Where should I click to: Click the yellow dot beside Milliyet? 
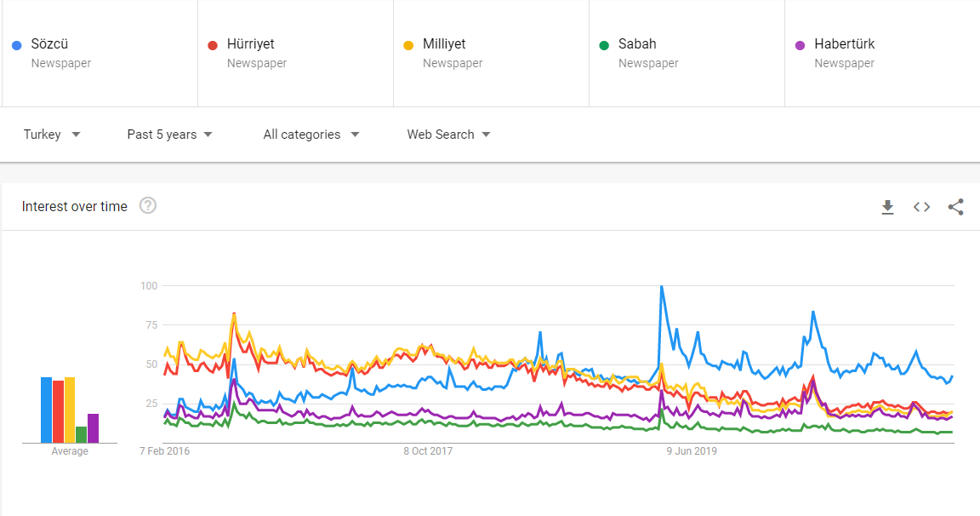[x=408, y=45]
